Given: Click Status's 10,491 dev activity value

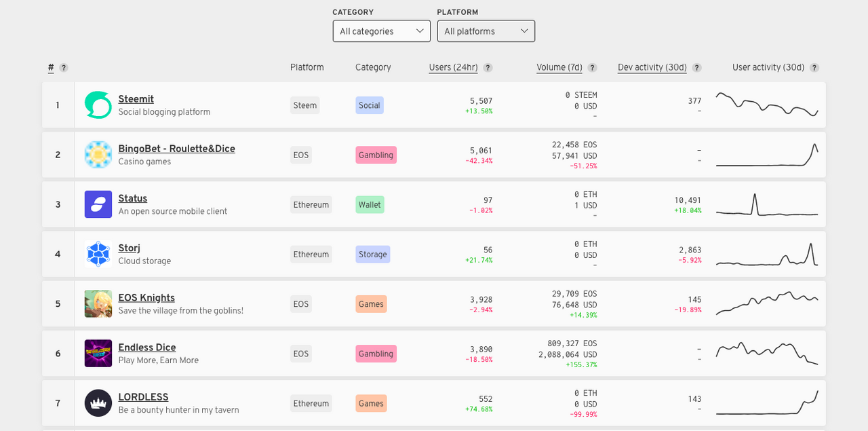Looking at the screenshot, I should click(688, 200).
